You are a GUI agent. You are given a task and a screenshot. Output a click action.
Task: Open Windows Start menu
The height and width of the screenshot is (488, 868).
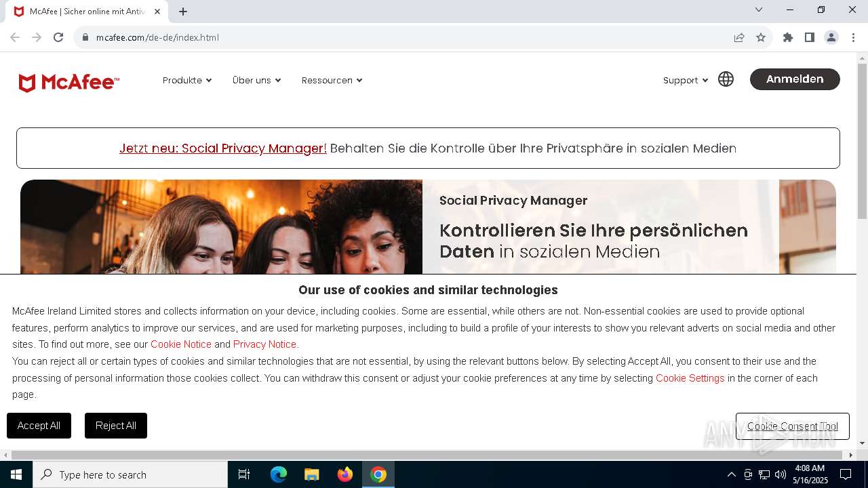16,474
